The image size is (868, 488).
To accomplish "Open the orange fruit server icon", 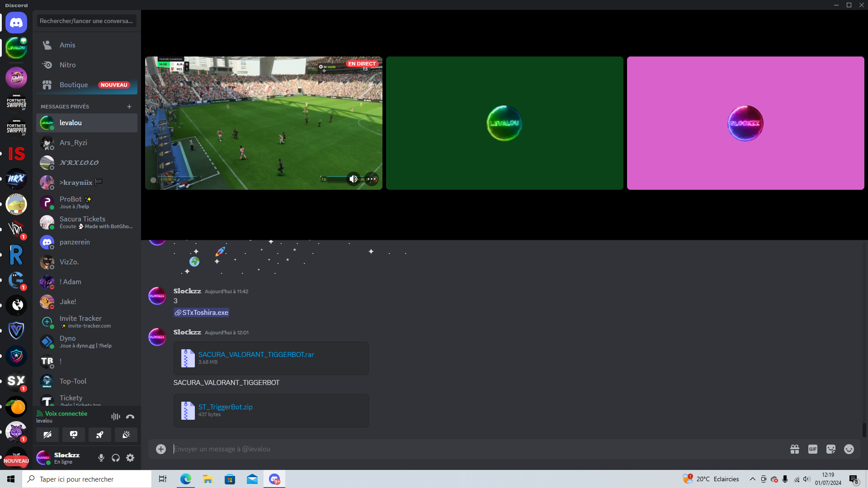I will 16,407.
